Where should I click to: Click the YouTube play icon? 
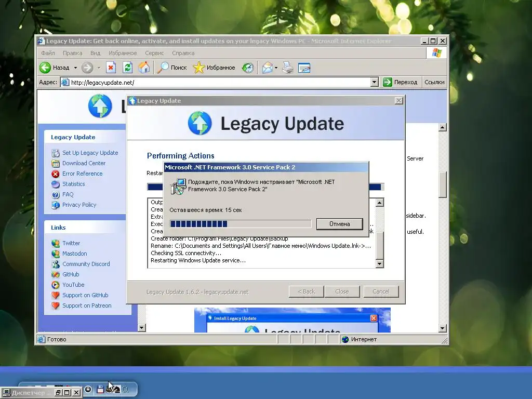click(55, 285)
